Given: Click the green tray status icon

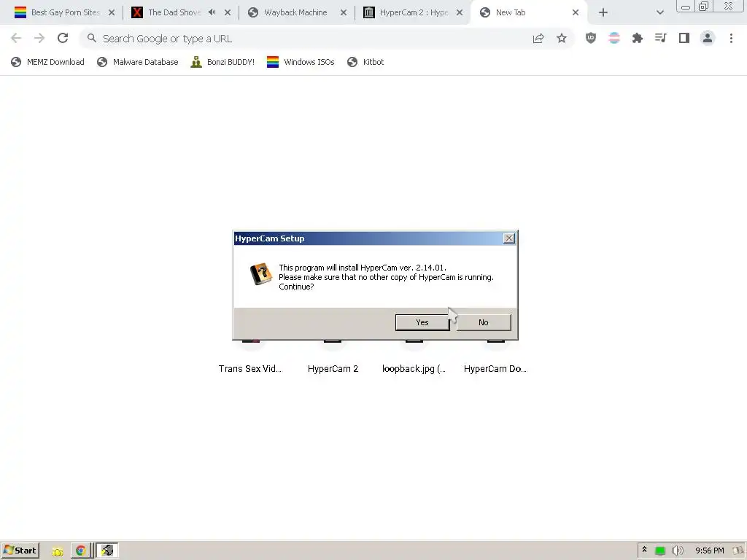Looking at the screenshot, I should click(659, 551).
